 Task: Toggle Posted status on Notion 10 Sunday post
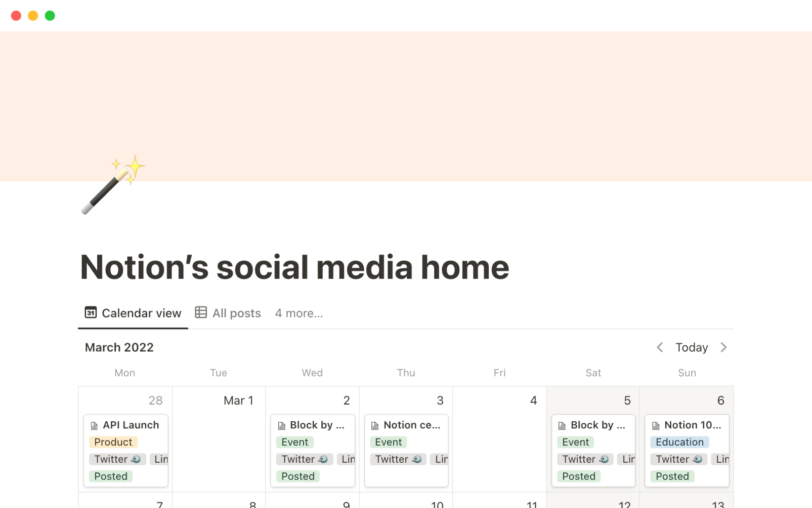point(672,476)
